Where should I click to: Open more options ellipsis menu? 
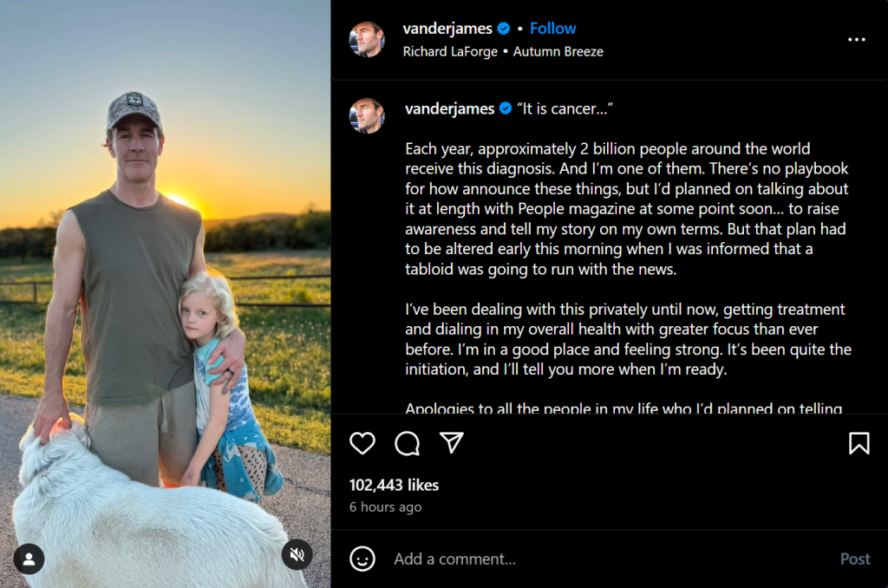pos(857,40)
